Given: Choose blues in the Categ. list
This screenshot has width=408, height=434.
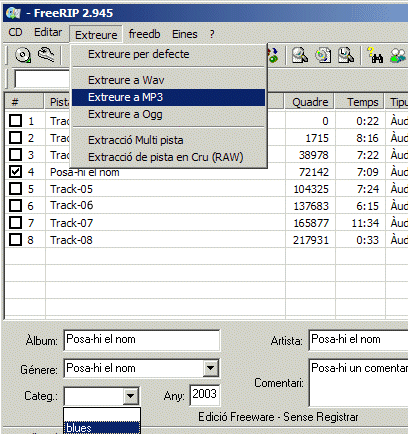Looking at the screenshot, I should pyautogui.click(x=102, y=428).
